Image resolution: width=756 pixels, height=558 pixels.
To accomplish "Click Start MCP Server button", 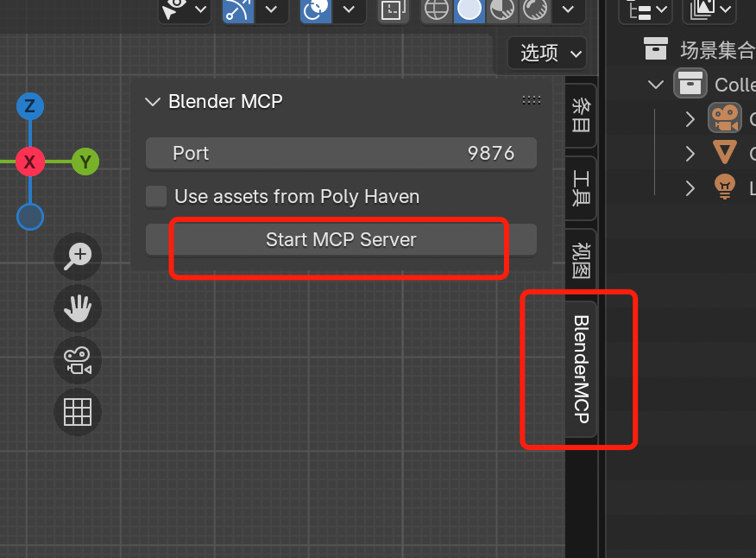I will [x=341, y=239].
